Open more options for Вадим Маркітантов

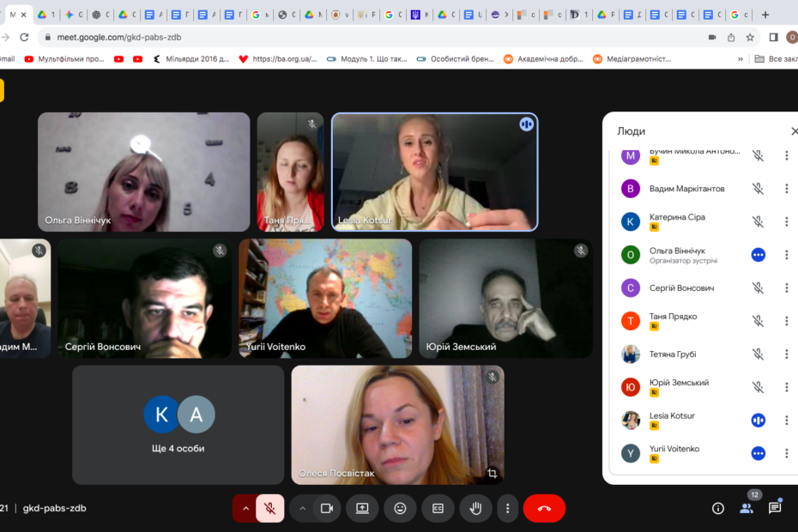pyautogui.click(x=786, y=189)
